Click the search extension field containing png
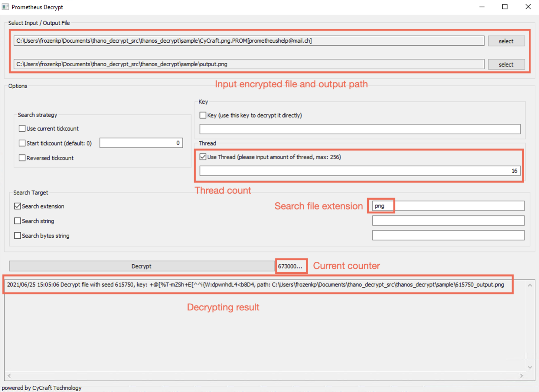 448,206
